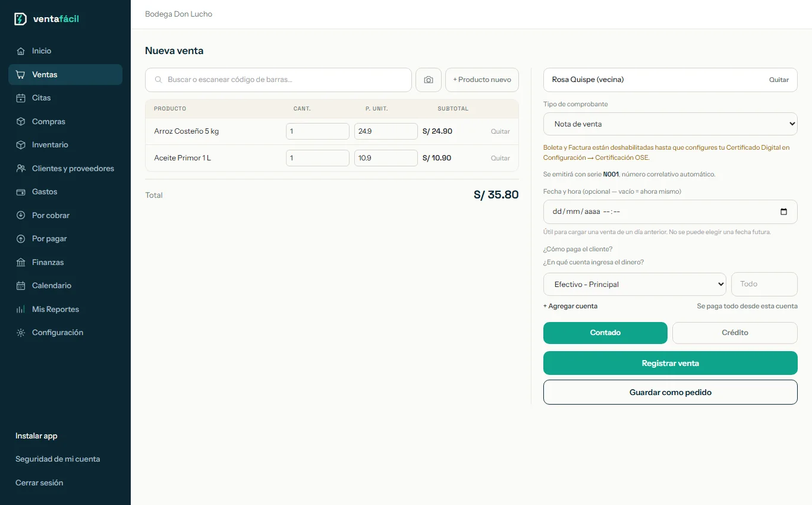The height and width of the screenshot is (505, 812).
Task: Click the Ventas cart icon
Action: (x=21, y=75)
